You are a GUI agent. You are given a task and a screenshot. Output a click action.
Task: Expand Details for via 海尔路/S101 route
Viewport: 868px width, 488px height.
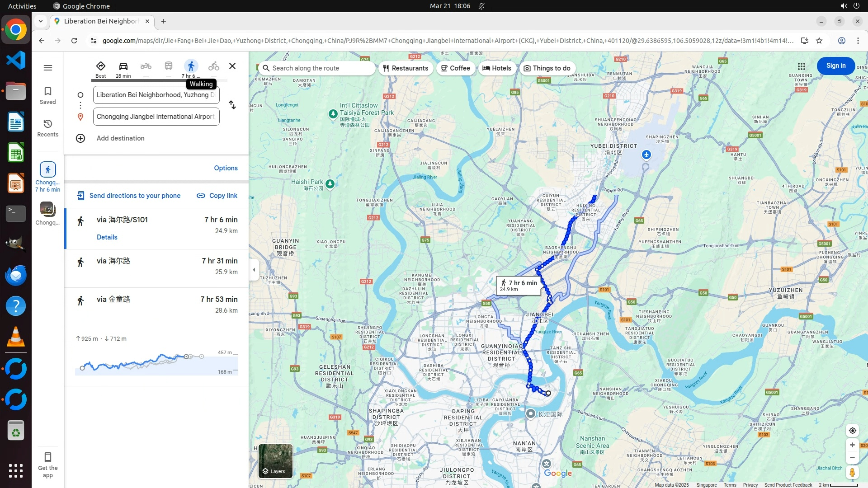(107, 237)
